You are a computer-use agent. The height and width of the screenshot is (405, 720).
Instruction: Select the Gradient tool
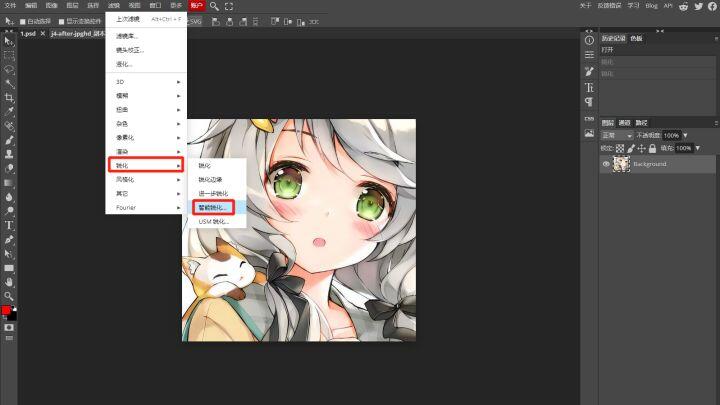tap(9, 183)
